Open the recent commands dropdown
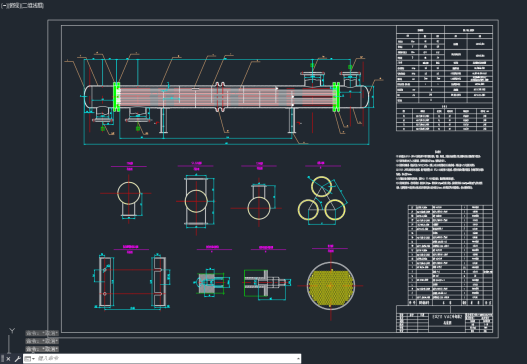The image size is (527, 364). coord(30,359)
